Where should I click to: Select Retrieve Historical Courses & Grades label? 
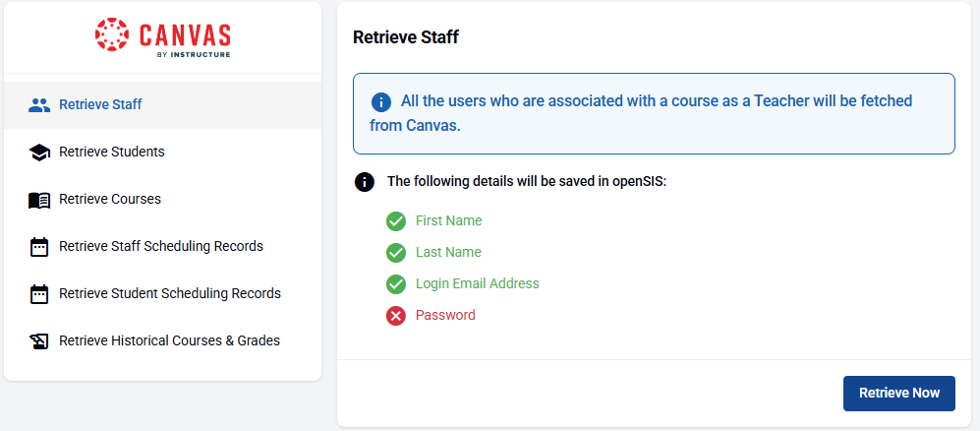(169, 340)
